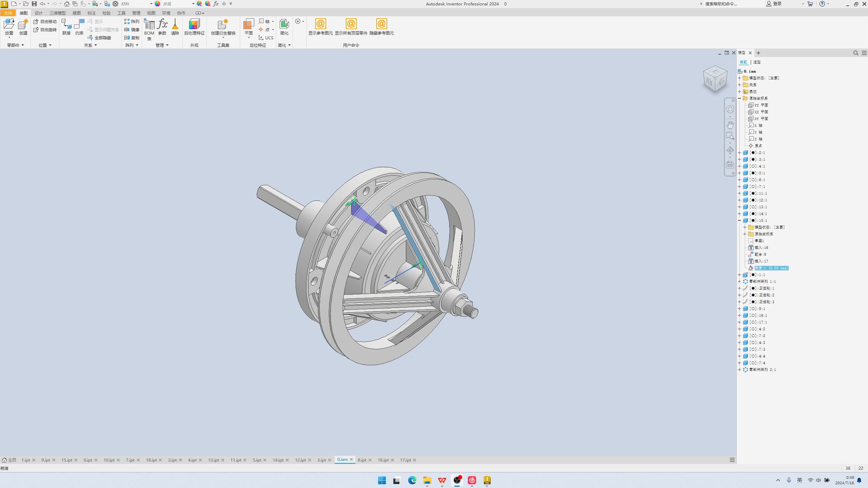Click the 平面 work plane tool

(x=249, y=28)
